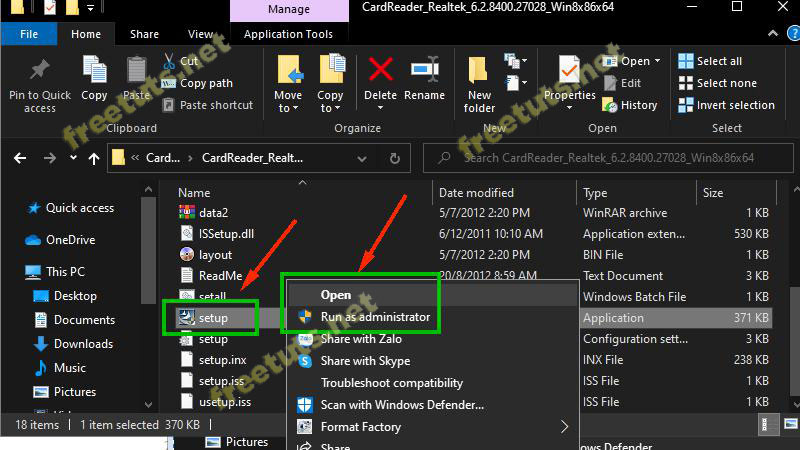
Task: Click History in the ribbon
Action: [630, 105]
